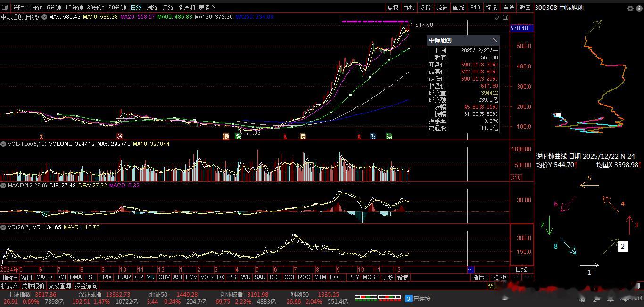Click the 财 marker on the chart
The height and width of the screenshot is (307, 644).
[x=373, y=137]
